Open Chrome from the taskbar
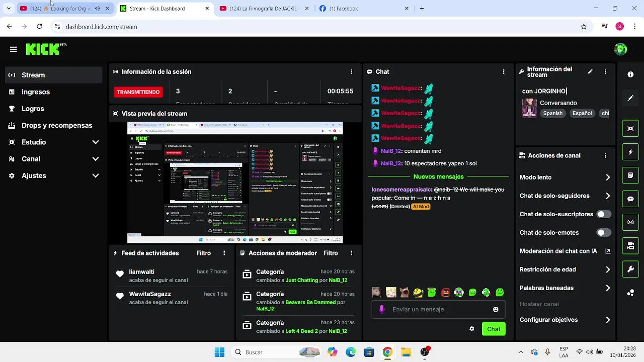644x362 pixels. [x=387, y=352]
